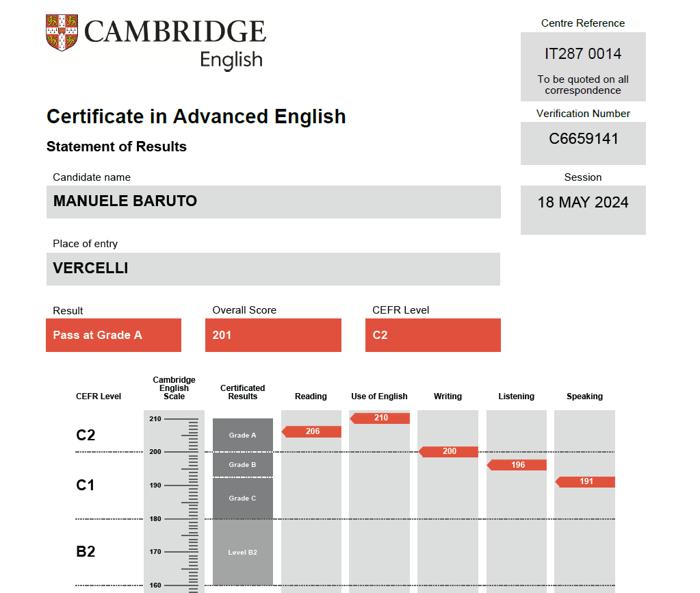Select the Certificate in Advanced English title
The width and height of the screenshot is (700, 593).
(x=195, y=116)
